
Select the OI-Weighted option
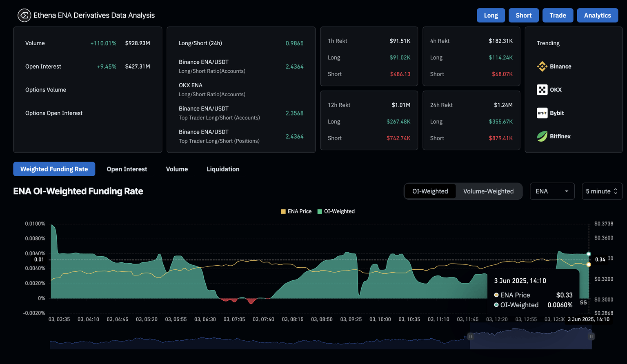[430, 191]
